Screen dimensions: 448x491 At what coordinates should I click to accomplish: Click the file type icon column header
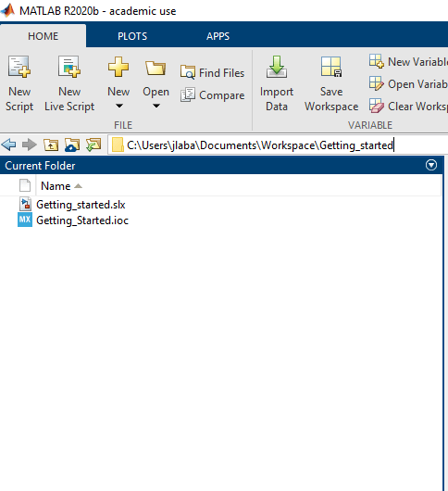25,185
